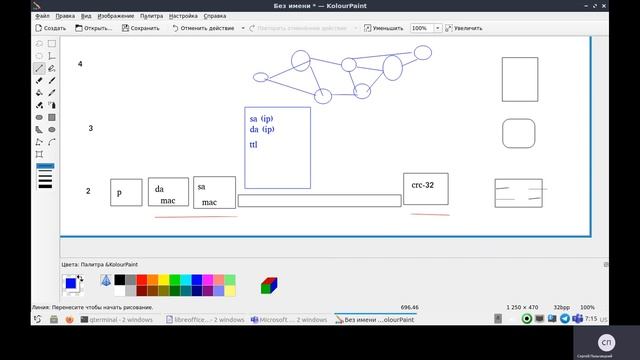Choose the second line width option

click(x=45, y=171)
